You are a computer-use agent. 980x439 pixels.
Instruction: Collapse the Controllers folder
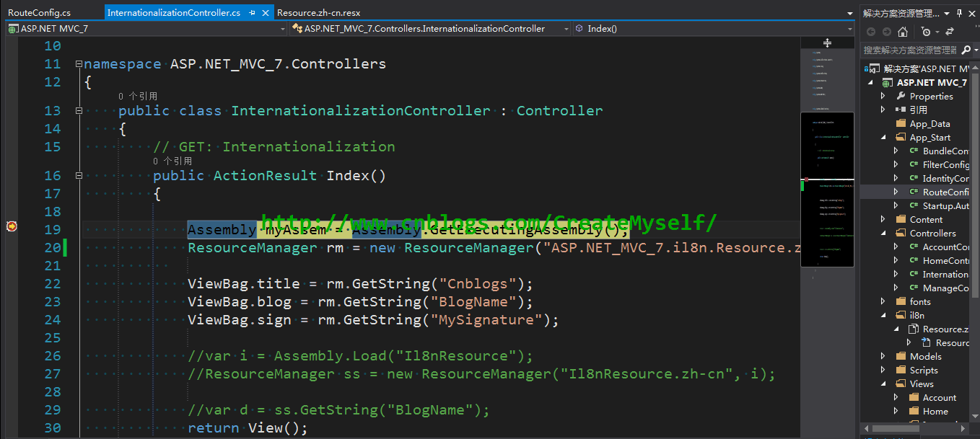click(x=883, y=234)
